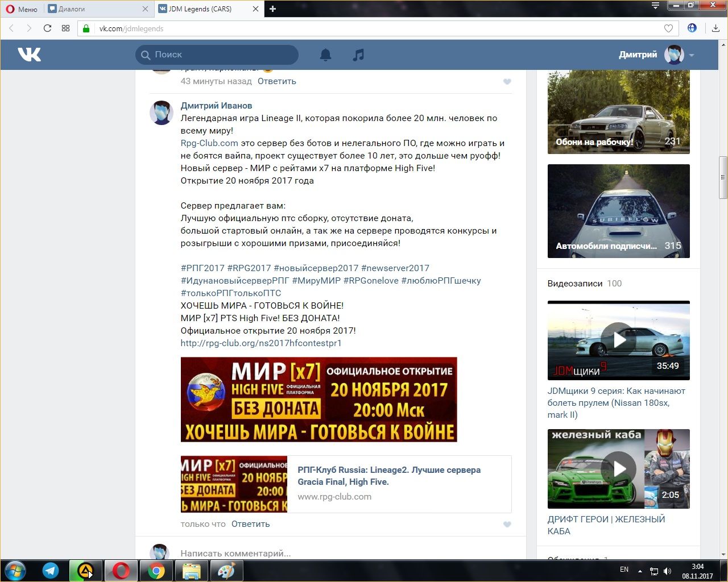Go forward to next page

coord(28,28)
